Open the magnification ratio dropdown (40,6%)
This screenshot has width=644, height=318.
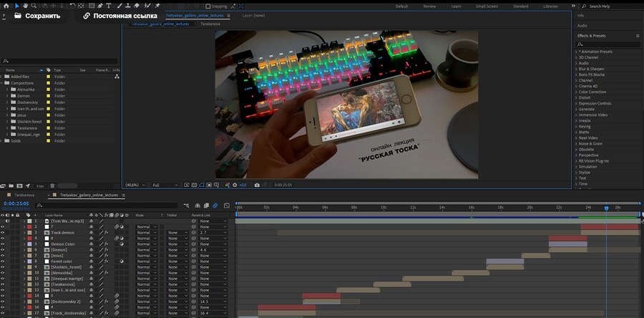click(x=135, y=185)
